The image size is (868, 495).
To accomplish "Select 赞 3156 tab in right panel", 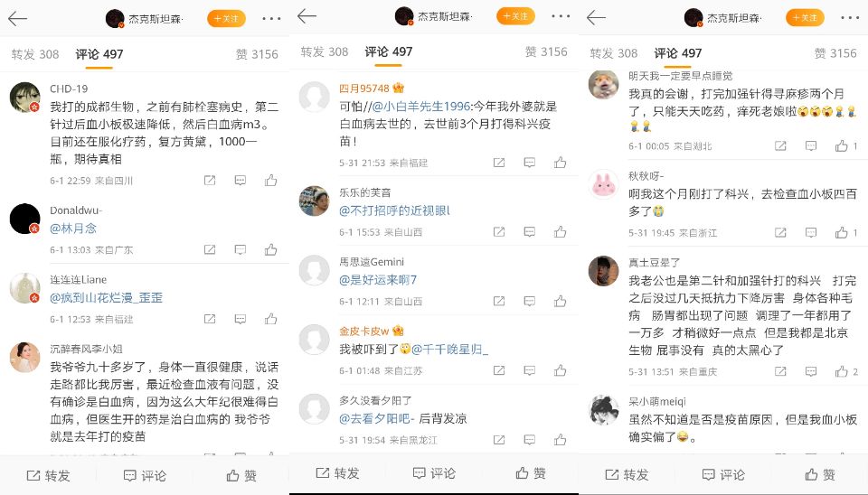I will (x=835, y=53).
